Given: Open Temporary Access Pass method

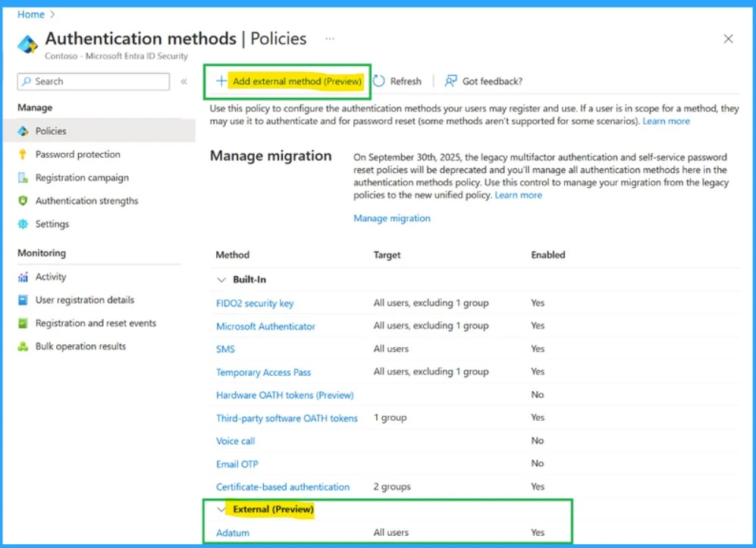Looking at the screenshot, I should pos(263,372).
